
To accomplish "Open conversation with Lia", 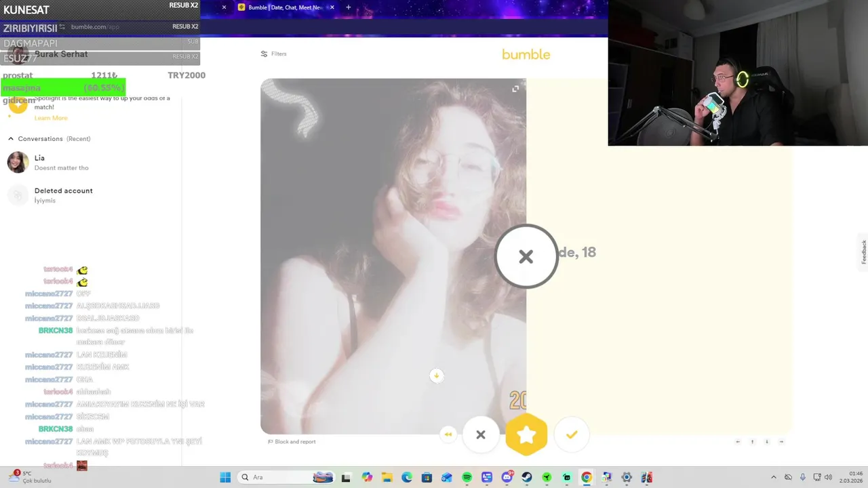I will pyautogui.click(x=91, y=163).
